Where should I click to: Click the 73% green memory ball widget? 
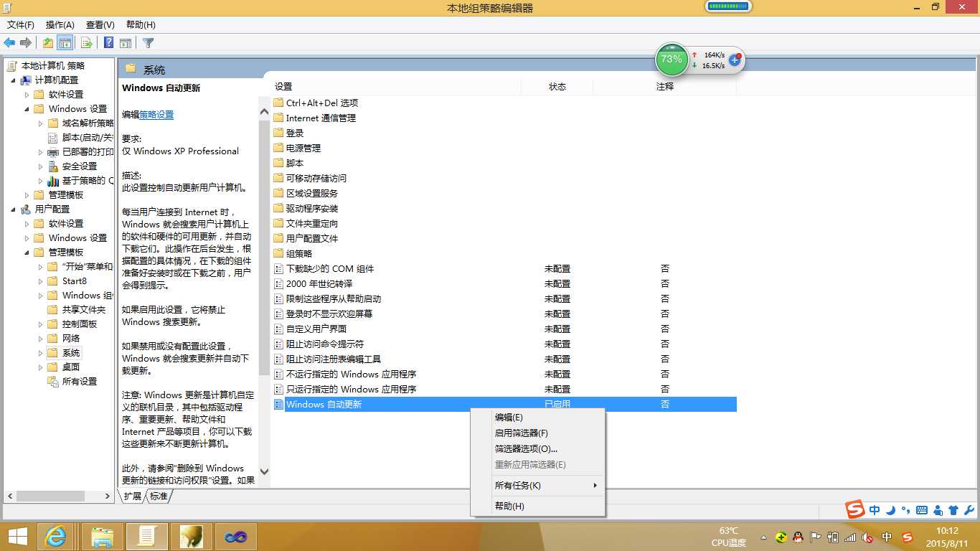pyautogui.click(x=672, y=60)
